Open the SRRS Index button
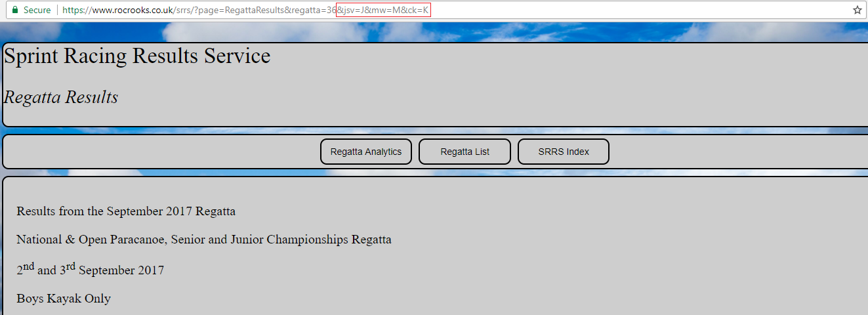Screen dimensions: 868x315 (564, 152)
